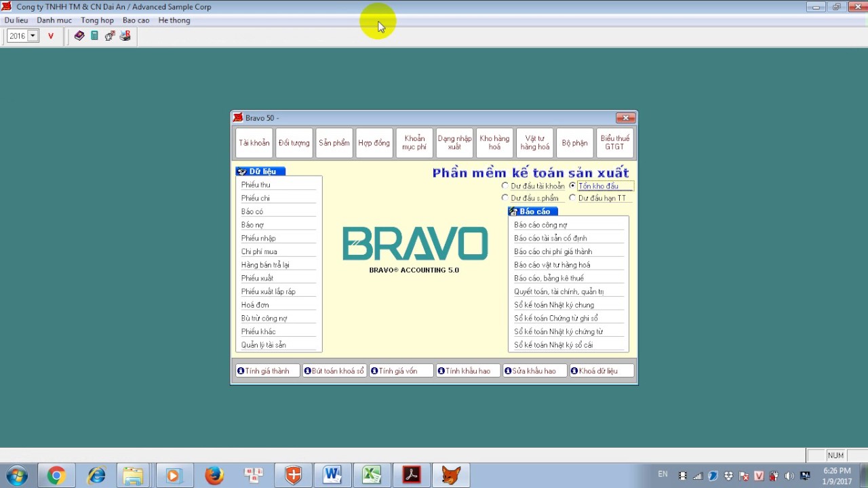Screen dimensions: 868x488
Task: Click the Tính giá thành button
Action: 267,371
